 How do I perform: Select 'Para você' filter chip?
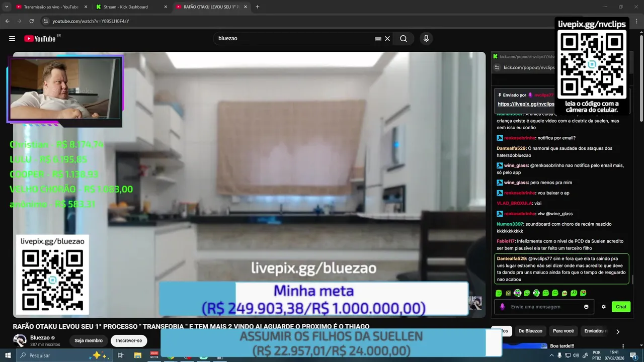(563, 331)
